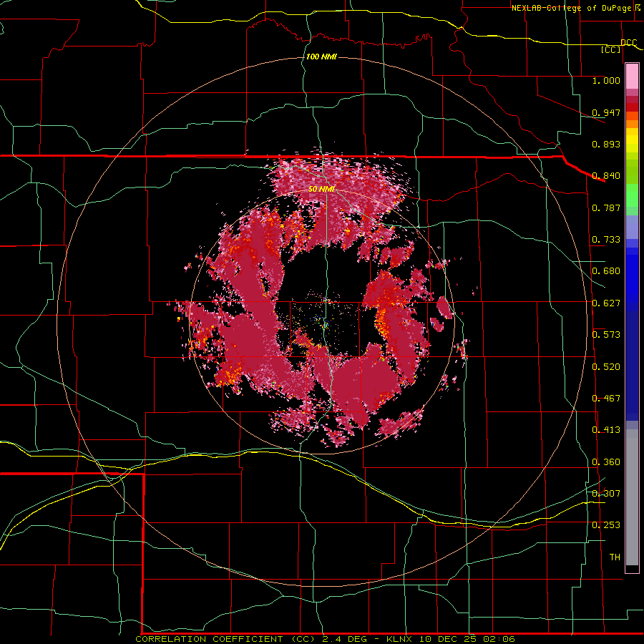Image resolution: width=644 pixels, height=644 pixels.
Task: Select the 1.000 value on the scale
Action: click(x=606, y=80)
